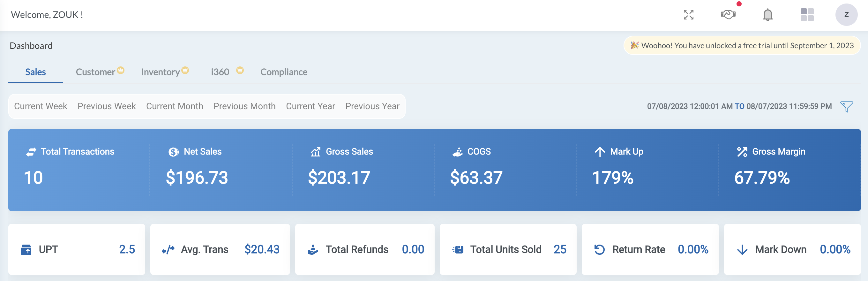The height and width of the screenshot is (281, 868).
Task: Click the free trial notification banner
Action: [x=742, y=46]
